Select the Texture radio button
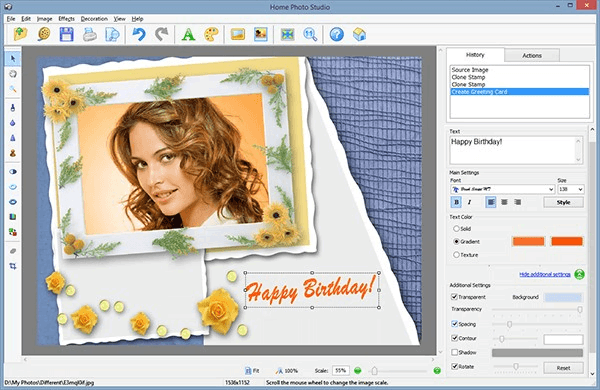Viewport: 600px width, 390px height. (456, 255)
